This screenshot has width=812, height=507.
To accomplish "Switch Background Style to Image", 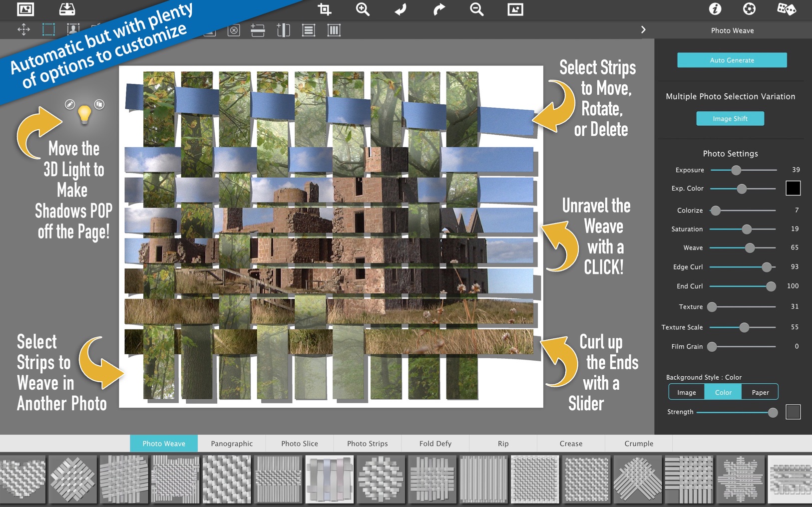I will [x=686, y=392].
